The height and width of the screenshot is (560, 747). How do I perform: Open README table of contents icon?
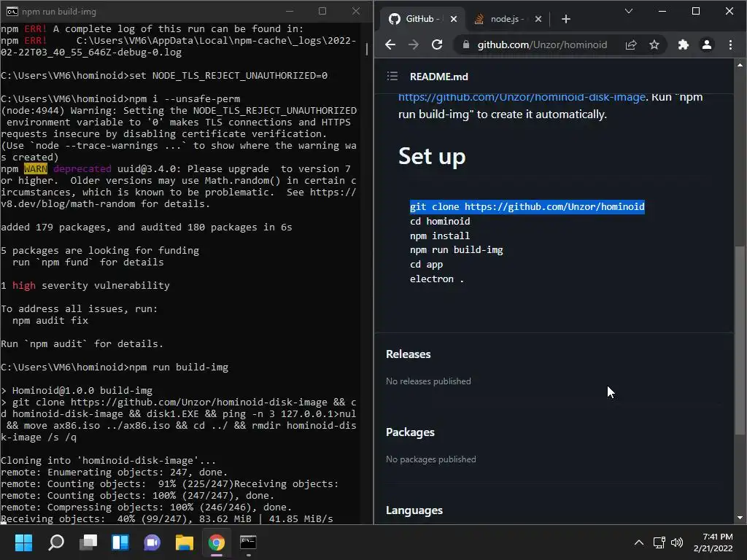[x=392, y=76]
